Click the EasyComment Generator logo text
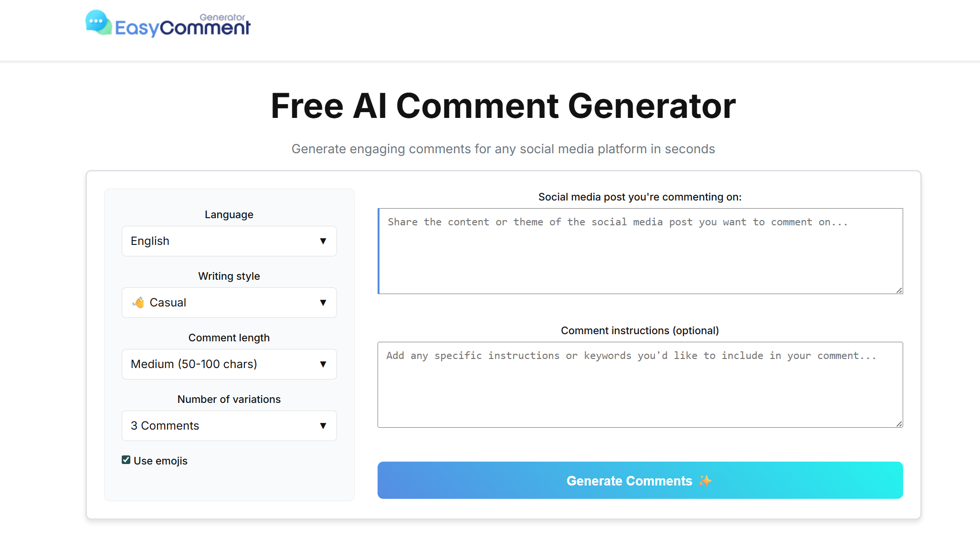The width and height of the screenshot is (980, 559). click(x=182, y=27)
